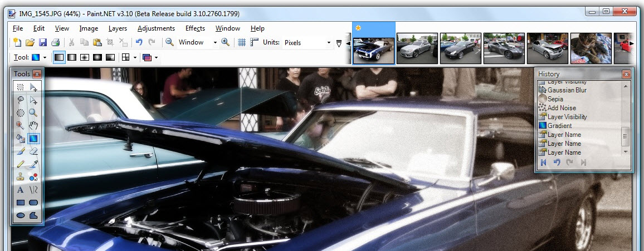Open the Adjustments menu

click(x=156, y=28)
